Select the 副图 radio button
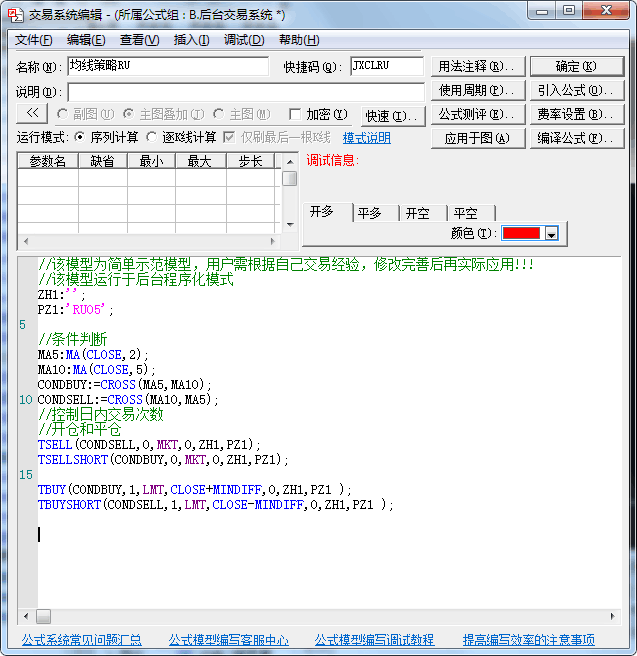This screenshot has height=656, width=637. [x=62, y=114]
